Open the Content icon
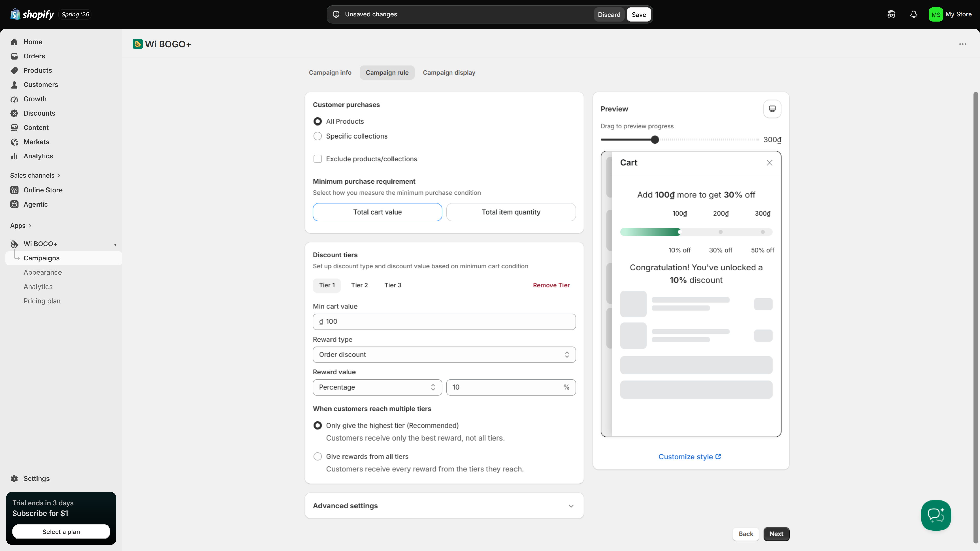The width and height of the screenshot is (980, 551). pyautogui.click(x=15, y=127)
